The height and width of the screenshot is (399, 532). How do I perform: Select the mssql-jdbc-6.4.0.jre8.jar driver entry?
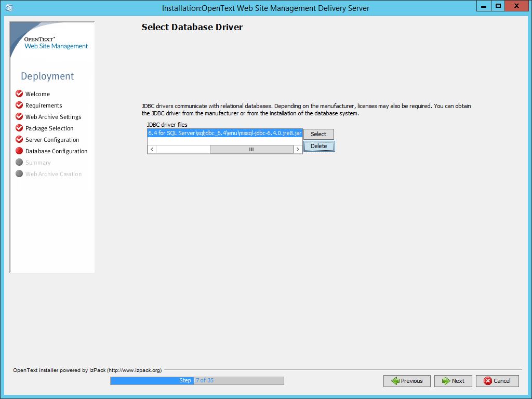point(224,133)
